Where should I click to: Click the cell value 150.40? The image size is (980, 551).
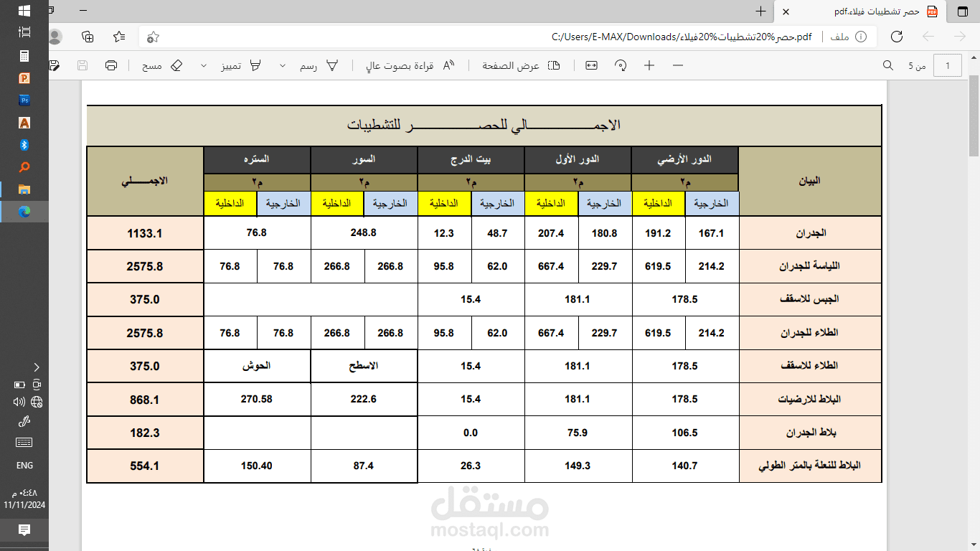click(256, 466)
